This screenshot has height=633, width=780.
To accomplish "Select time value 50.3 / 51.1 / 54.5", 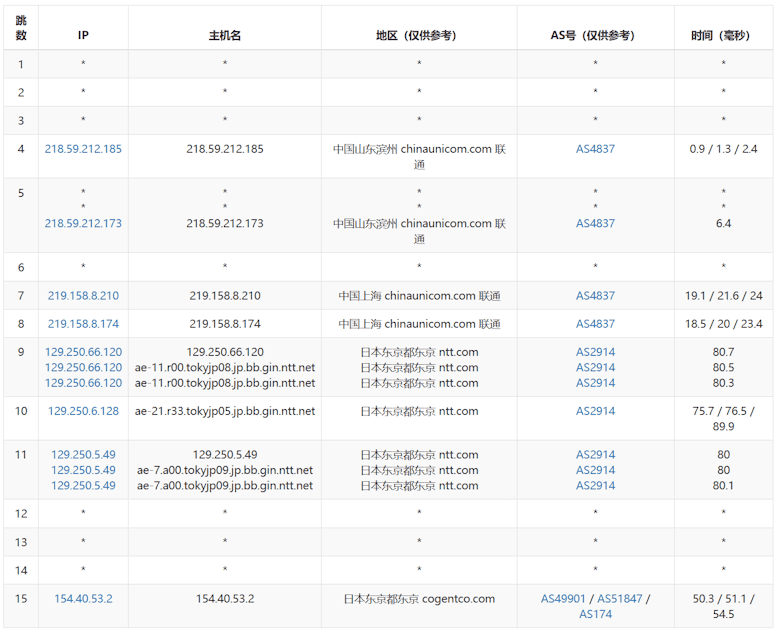I will tap(723, 606).
